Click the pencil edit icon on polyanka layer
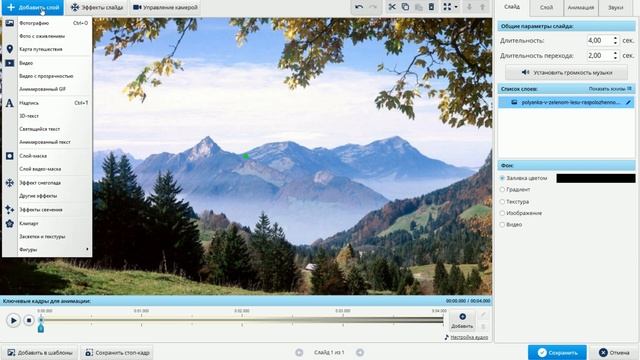This screenshot has height=360, width=640. 628,102
